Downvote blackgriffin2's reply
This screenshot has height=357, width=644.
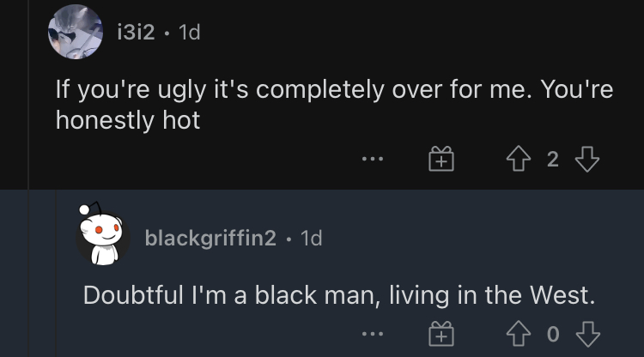click(587, 334)
